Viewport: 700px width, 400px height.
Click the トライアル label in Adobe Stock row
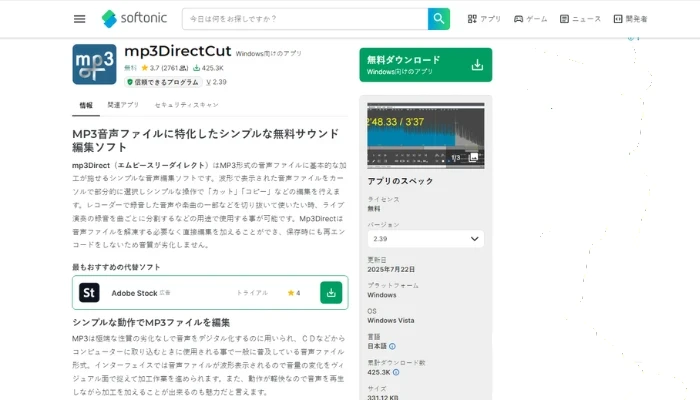[252, 293]
